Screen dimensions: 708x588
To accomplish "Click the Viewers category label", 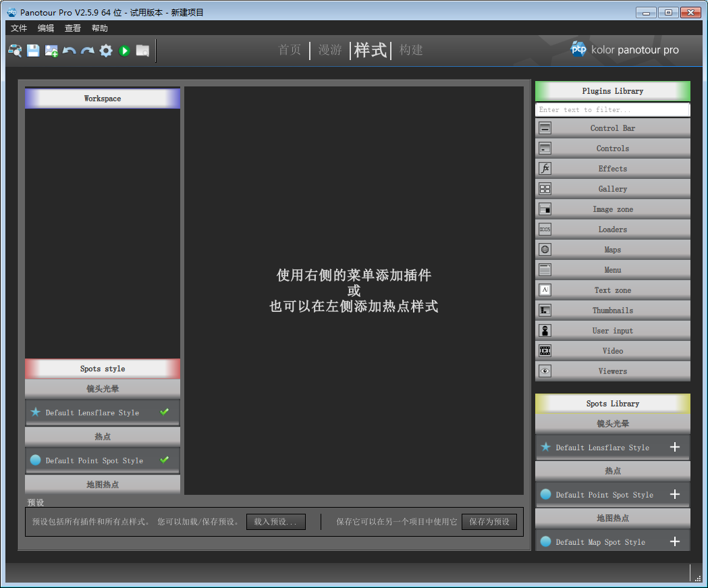I will [613, 371].
